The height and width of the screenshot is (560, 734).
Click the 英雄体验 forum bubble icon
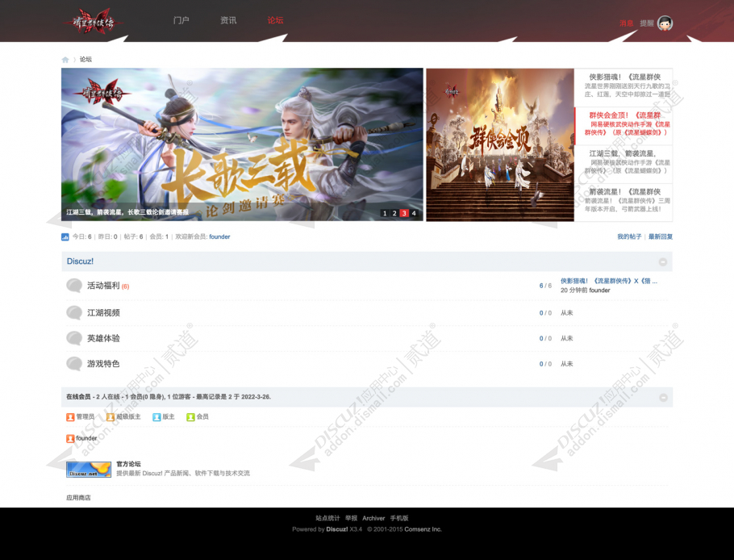tap(74, 338)
